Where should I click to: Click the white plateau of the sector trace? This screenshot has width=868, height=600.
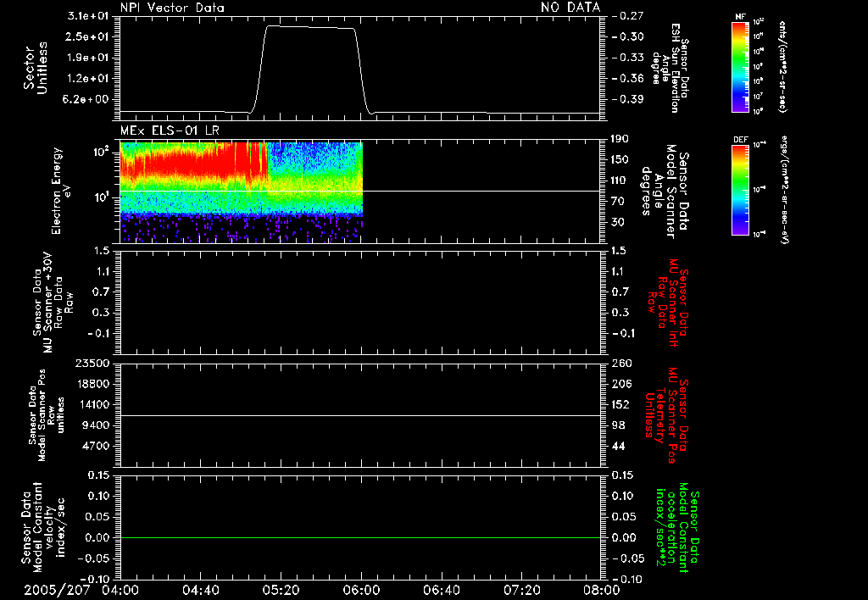310,27
